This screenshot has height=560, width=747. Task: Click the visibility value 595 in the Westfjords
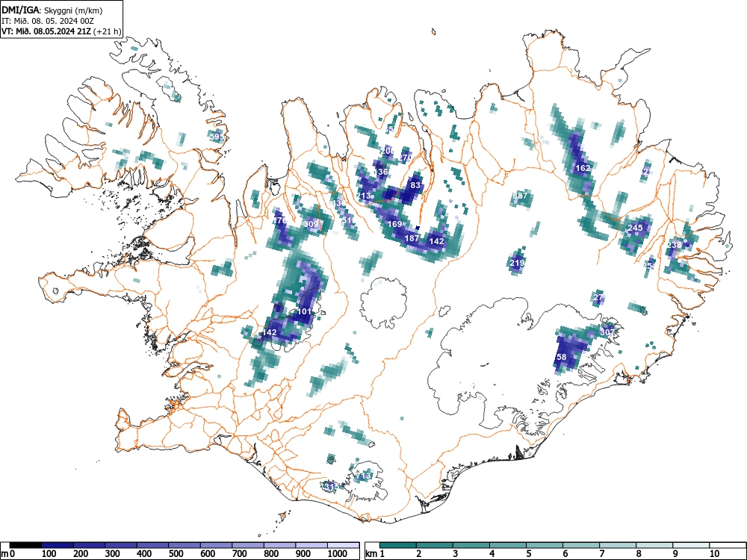coord(217,137)
